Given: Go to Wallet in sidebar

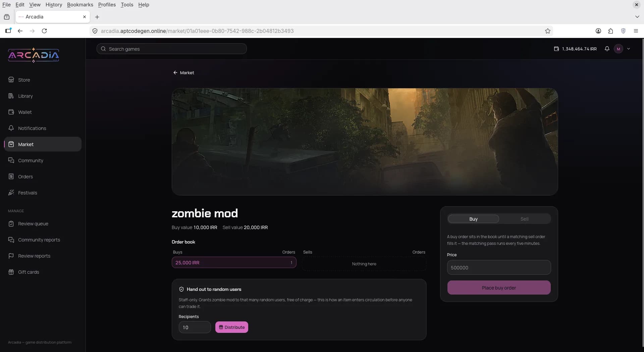Looking at the screenshot, I should pos(43,112).
